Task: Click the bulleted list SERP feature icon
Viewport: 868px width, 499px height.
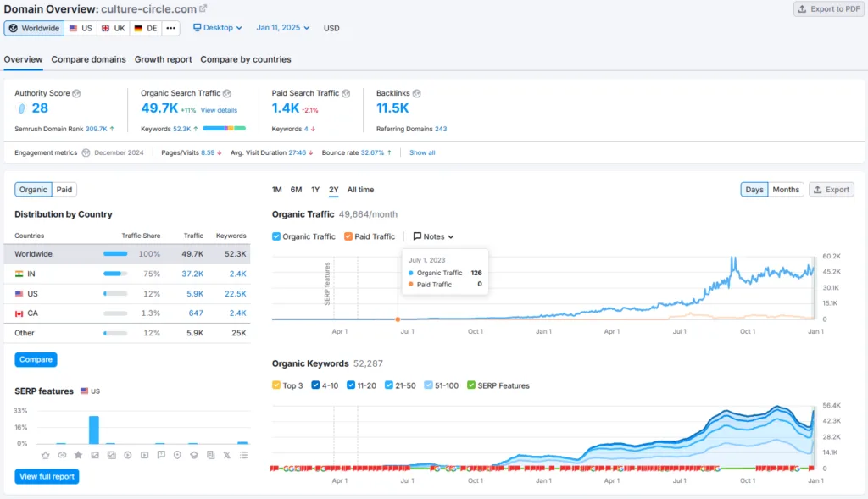Action: coord(243,455)
